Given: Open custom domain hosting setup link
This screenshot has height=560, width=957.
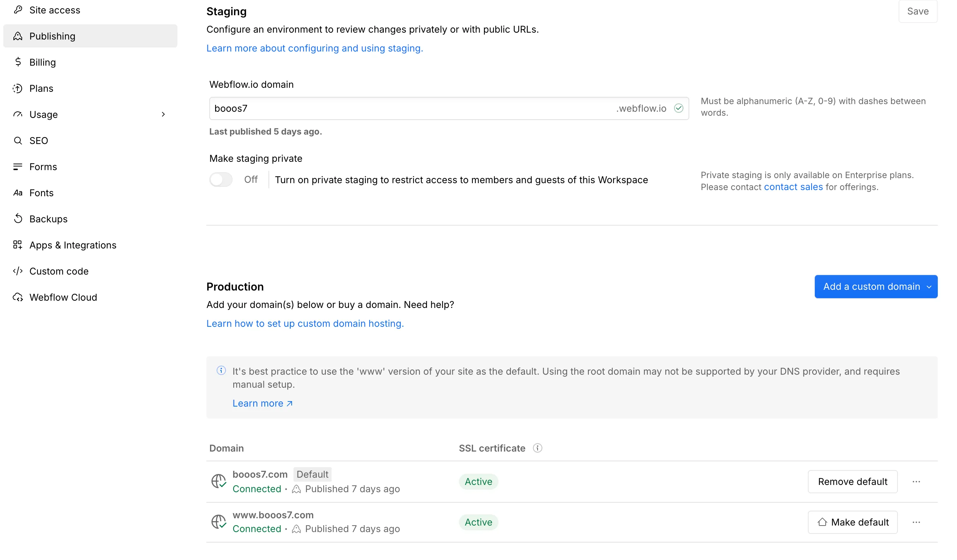Looking at the screenshot, I should (305, 324).
